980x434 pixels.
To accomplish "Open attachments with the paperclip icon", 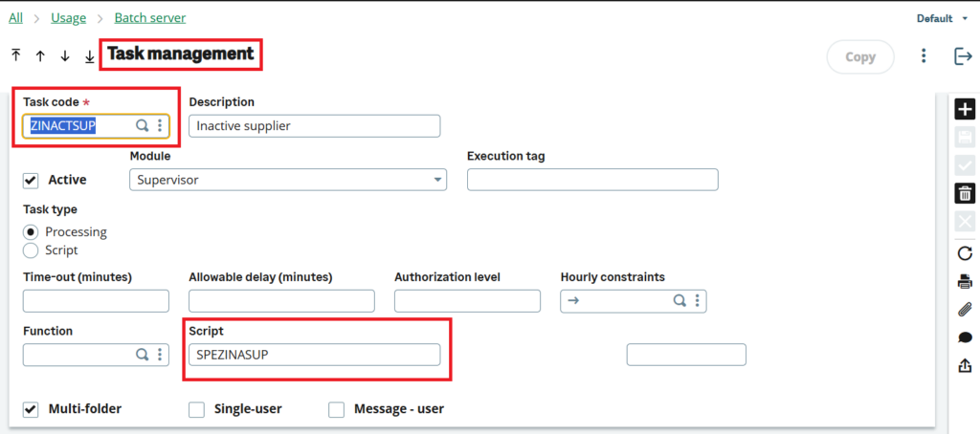I will [x=965, y=309].
